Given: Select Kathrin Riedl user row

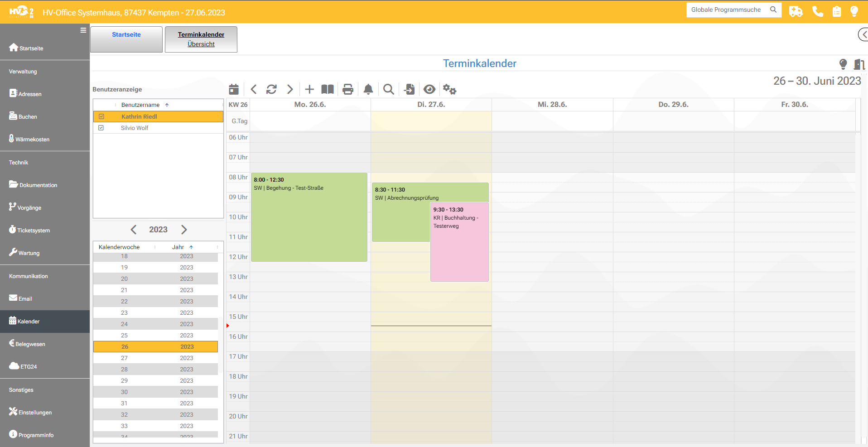Looking at the screenshot, I should point(158,116).
